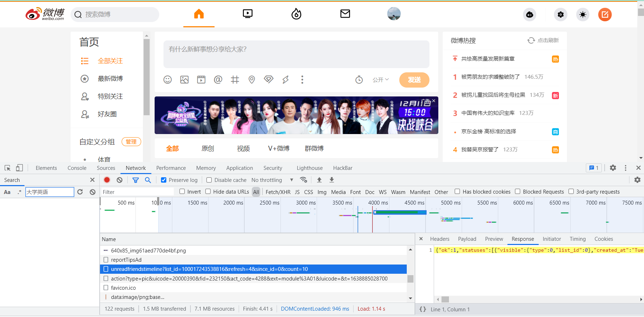
Task: Toggle the DevTools device toolbar icon
Action: [x=20, y=168]
